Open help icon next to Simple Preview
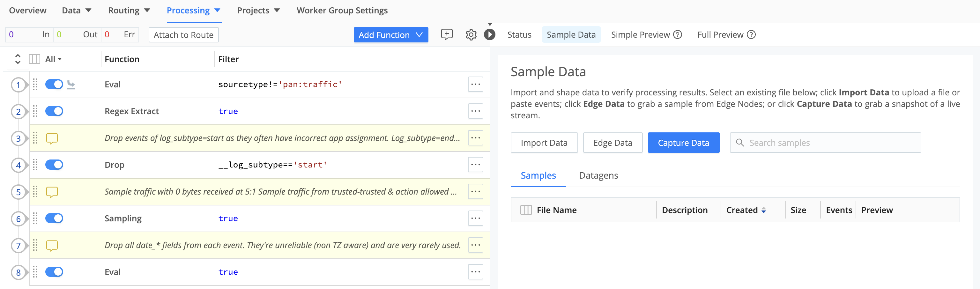This screenshot has width=980, height=289. (678, 34)
